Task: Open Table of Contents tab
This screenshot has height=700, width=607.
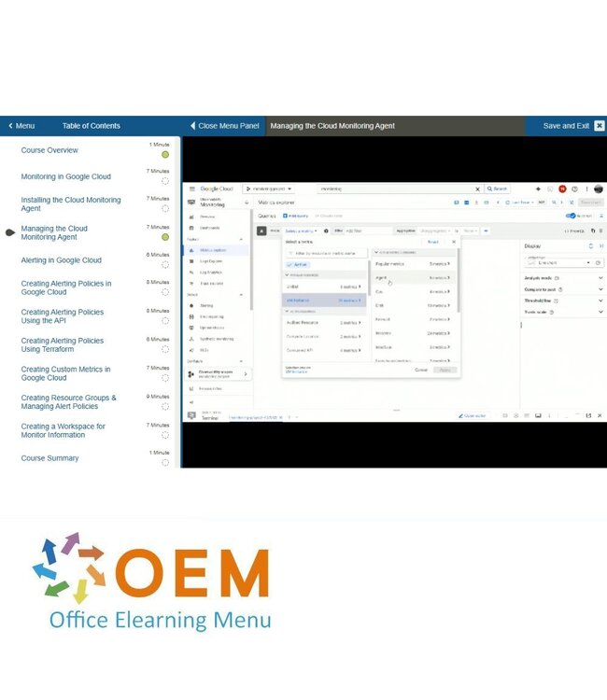Action: 92,126
